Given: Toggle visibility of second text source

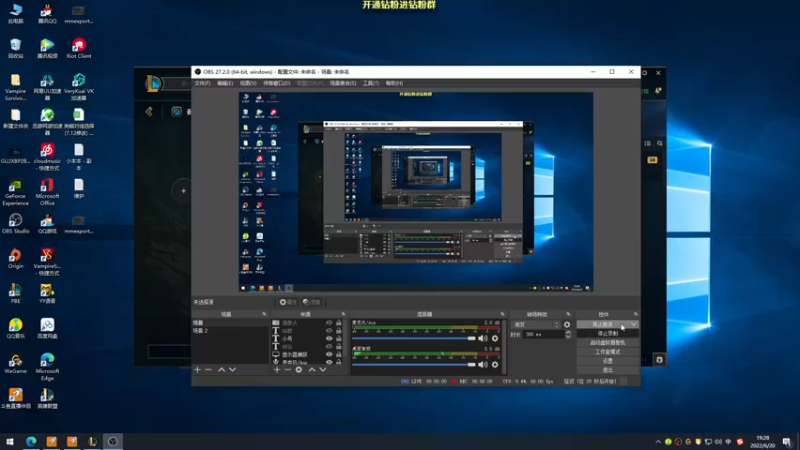Looking at the screenshot, I should pyautogui.click(x=329, y=331).
